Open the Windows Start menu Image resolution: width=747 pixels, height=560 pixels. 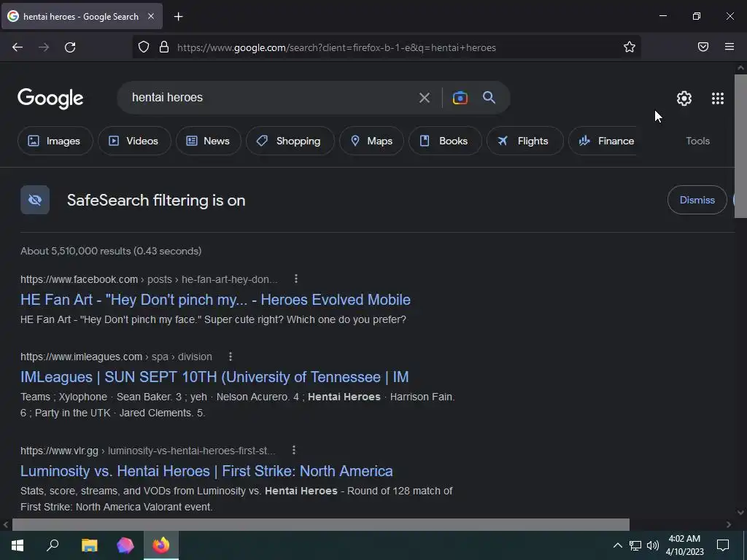pos(18,545)
